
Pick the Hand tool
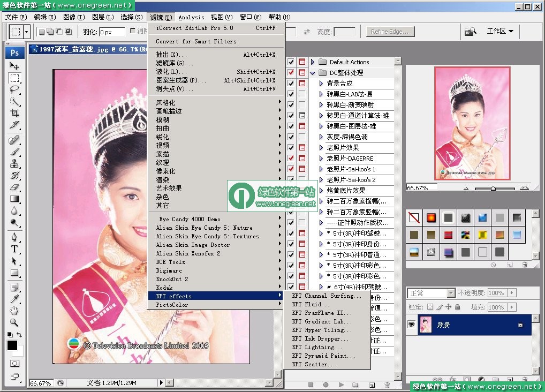tap(14, 311)
